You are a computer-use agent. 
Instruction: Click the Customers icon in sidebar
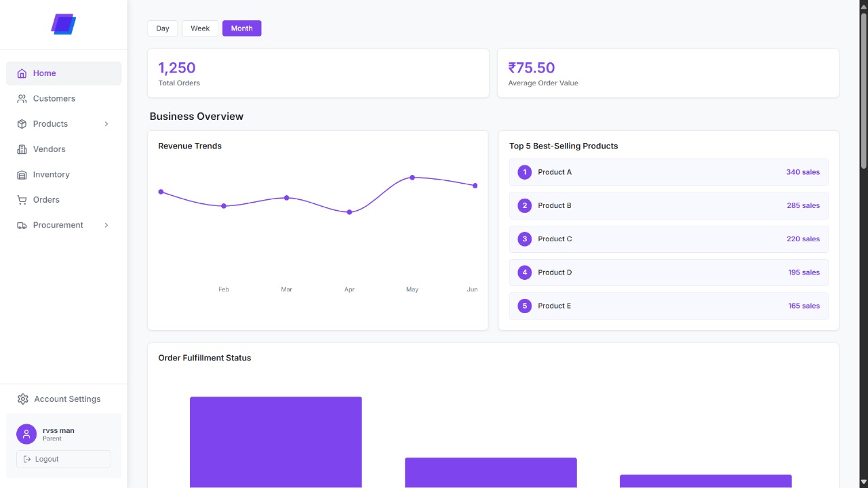coord(22,98)
